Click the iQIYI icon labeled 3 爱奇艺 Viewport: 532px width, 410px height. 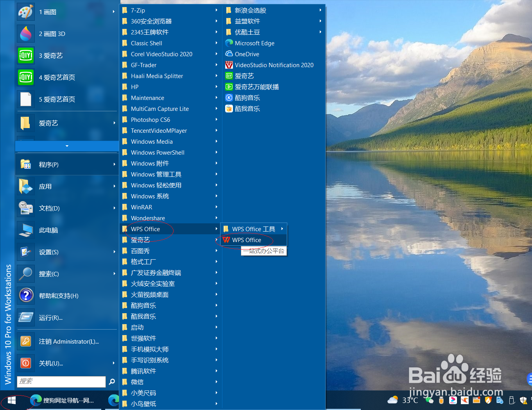click(x=26, y=55)
